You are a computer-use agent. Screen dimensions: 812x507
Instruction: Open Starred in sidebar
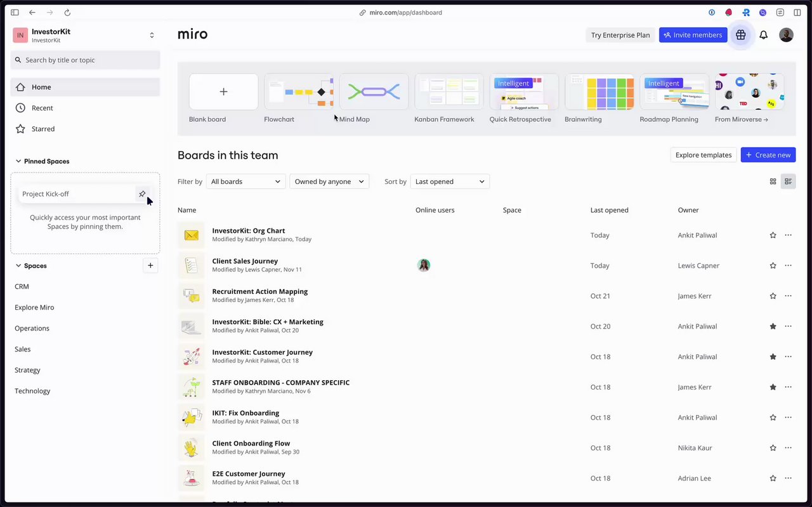click(85, 129)
